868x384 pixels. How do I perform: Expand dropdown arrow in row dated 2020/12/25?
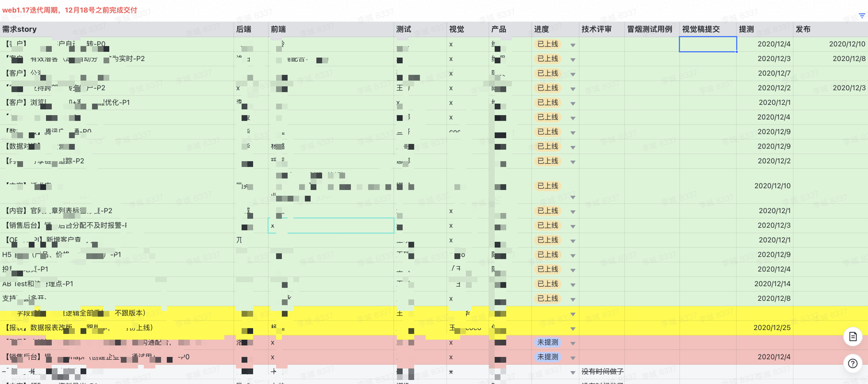click(573, 329)
